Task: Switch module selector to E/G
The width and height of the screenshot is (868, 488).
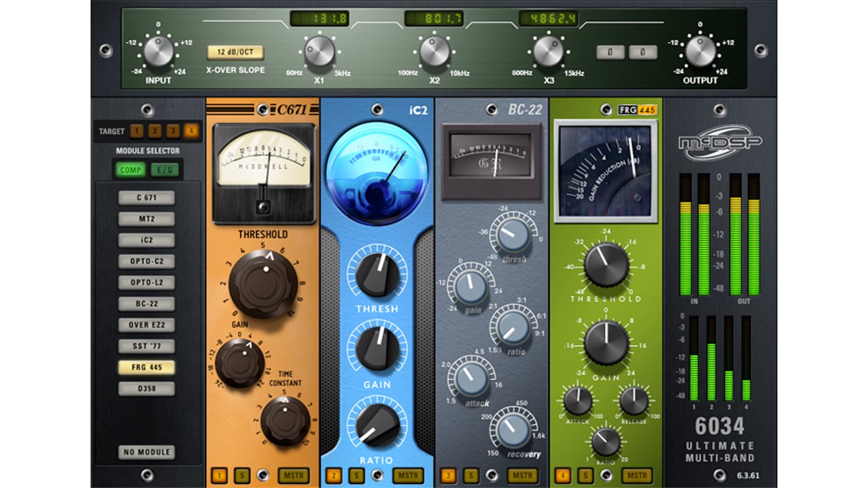Action: pyautogui.click(x=164, y=169)
